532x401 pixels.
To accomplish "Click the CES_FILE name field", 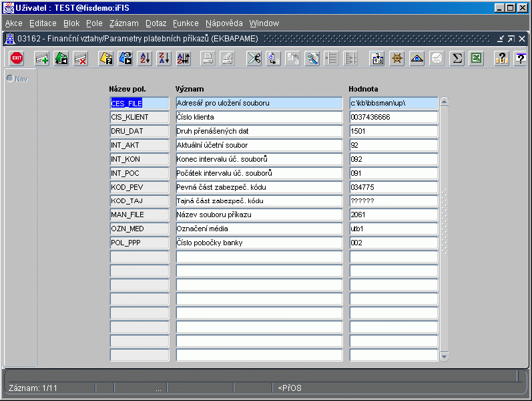I will [140, 104].
